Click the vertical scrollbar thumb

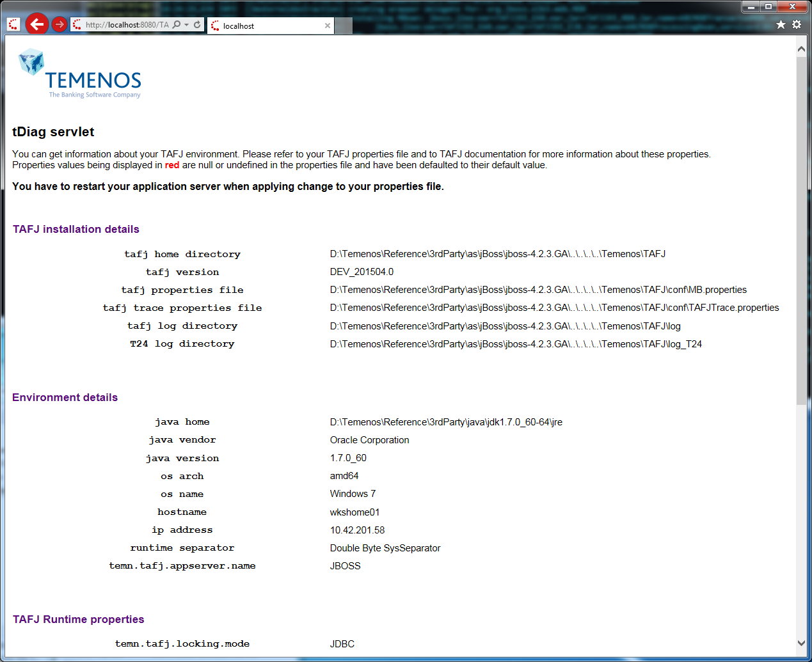pos(801,230)
